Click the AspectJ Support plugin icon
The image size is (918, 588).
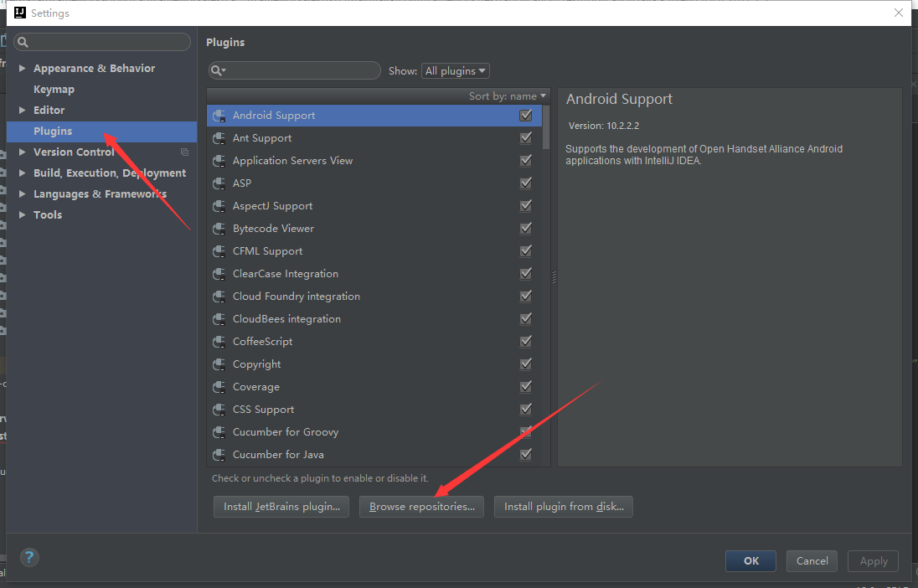[219, 206]
